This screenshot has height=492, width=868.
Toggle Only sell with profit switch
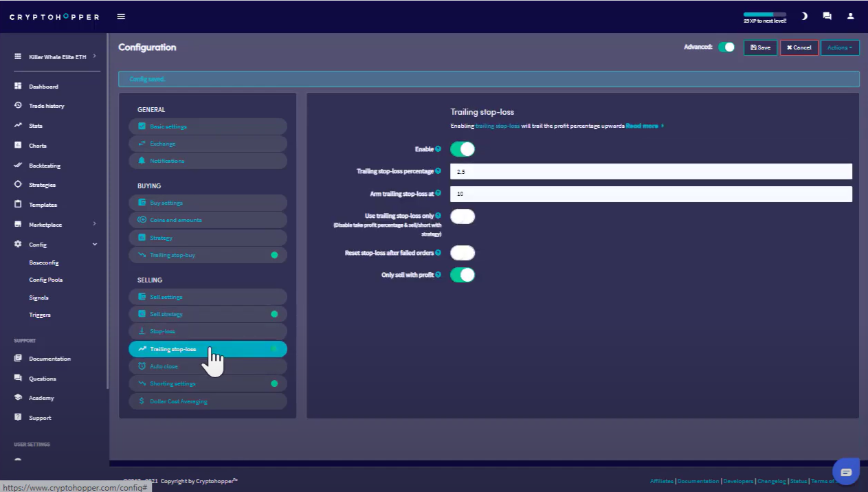click(463, 275)
